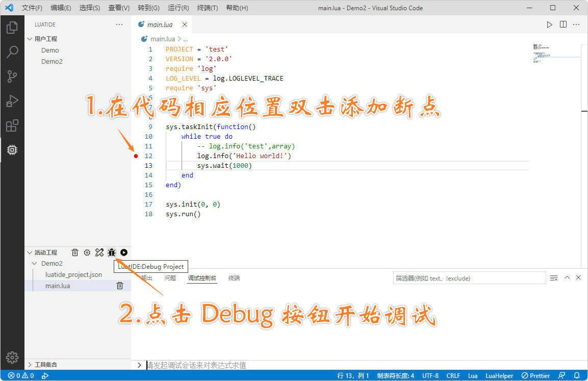588x381 pixels.
Task: Open the 文件(F) menu
Action: point(32,8)
